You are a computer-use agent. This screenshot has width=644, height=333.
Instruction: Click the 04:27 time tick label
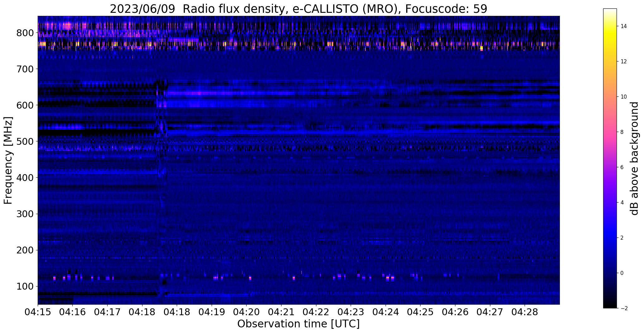pos(490,312)
